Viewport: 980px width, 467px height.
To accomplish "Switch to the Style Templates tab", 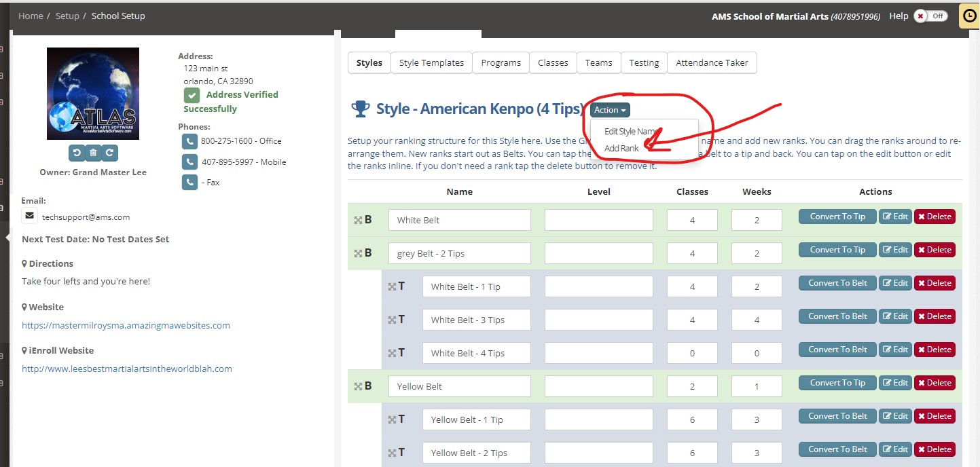I will (x=431, y=62).
